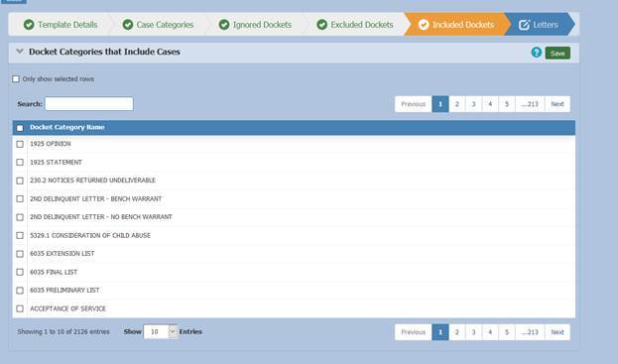
Task: Click the green checkmark icon beside Case Categories
Action: coord(128,25)
